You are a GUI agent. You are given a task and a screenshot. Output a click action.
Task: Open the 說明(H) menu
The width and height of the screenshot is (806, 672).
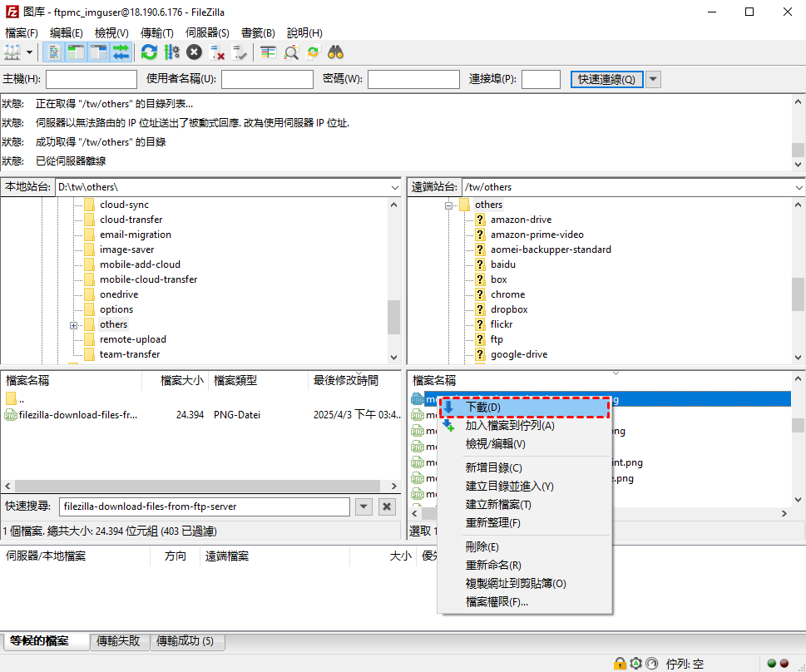pyautogui.click(x=304, y=33)
